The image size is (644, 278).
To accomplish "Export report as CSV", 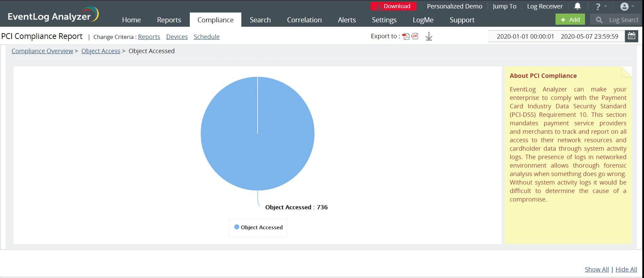I will (x=415, y=36).
